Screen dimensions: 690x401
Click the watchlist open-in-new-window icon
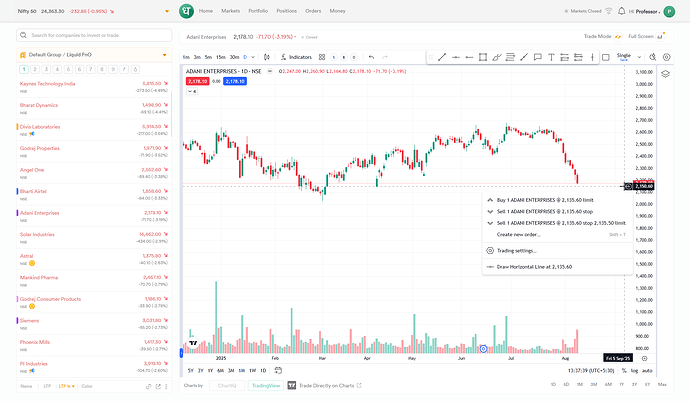pos(158,386)
